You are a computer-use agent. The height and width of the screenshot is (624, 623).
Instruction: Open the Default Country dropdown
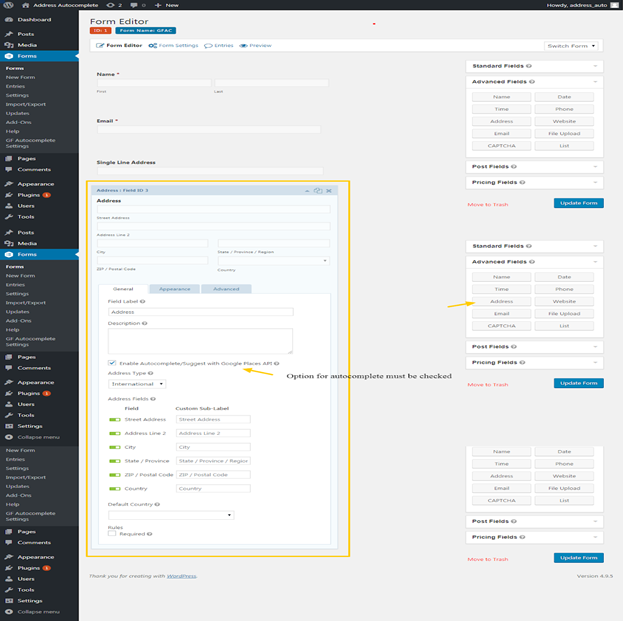(171, 515)
